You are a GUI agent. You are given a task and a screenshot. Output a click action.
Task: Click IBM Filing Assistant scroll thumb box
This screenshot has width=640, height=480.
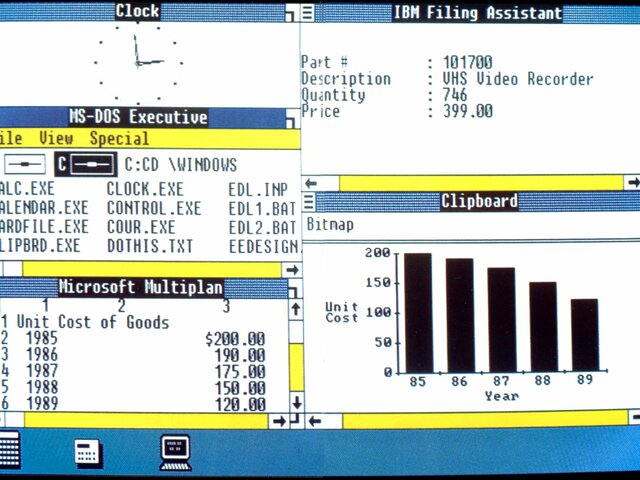tap(330, 183)
